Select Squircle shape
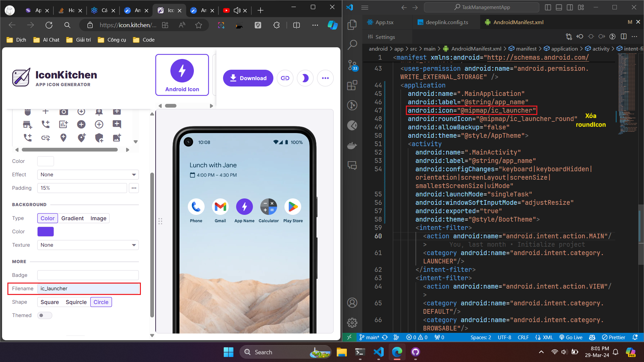The image size is (644, 362). 76,302
